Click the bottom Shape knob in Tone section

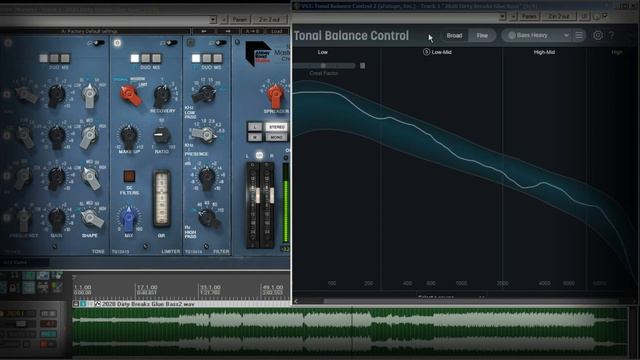tap(91, 218)
